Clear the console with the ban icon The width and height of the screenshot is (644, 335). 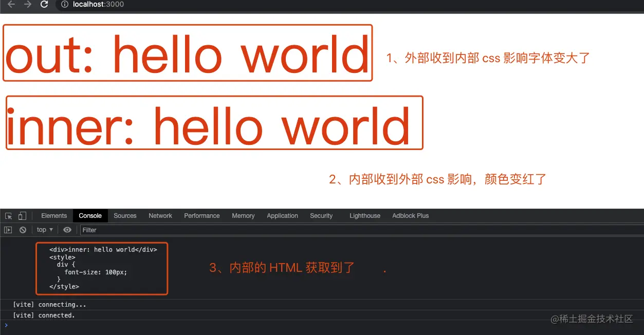23,230
